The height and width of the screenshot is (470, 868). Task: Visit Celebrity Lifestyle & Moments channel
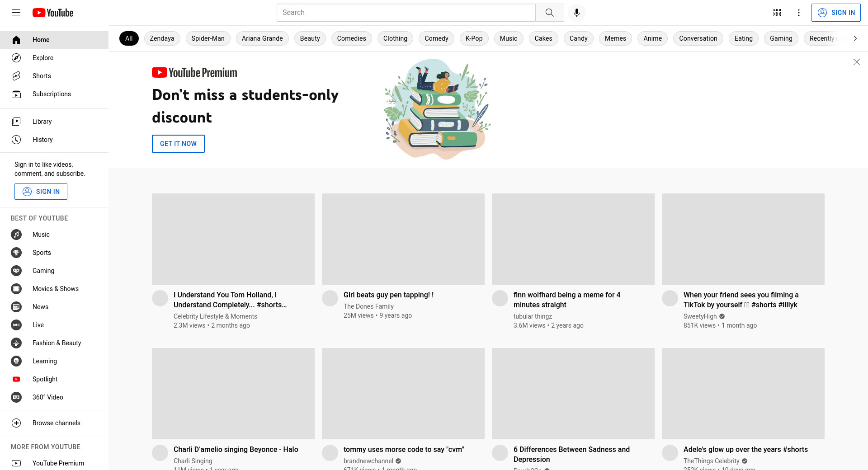point(215,316)
